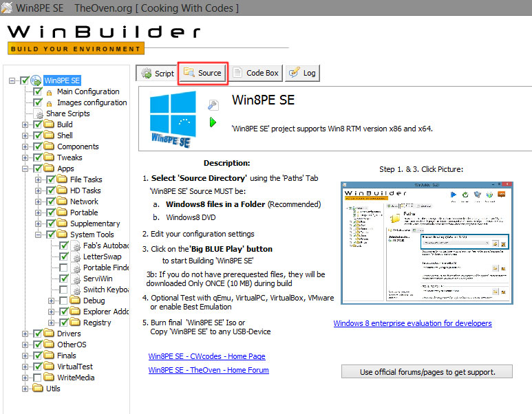This screenshot has height=414, width=532.
Task: Click the Portable folder icon
Action: point(62,213)
